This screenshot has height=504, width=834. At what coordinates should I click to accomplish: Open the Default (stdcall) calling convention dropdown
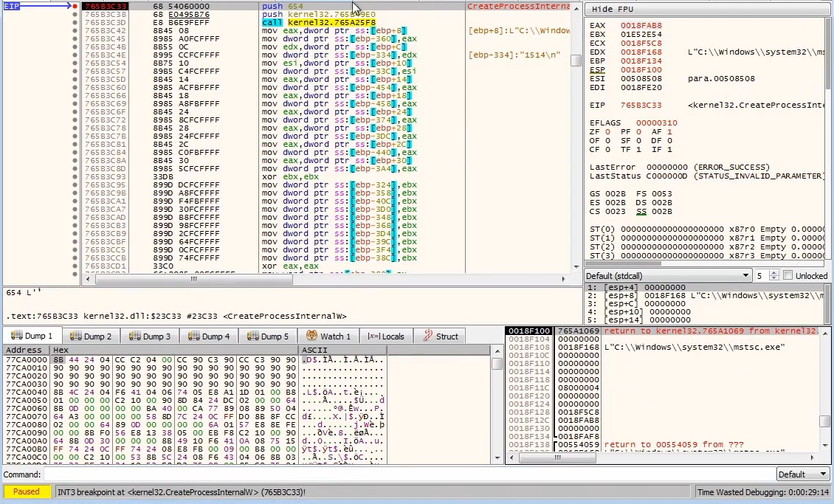667,275
